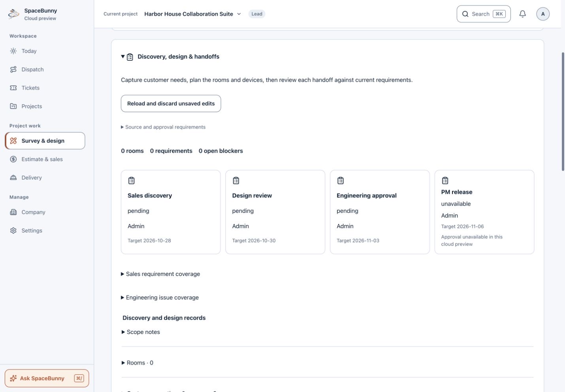Navigate to Estimate & sales

45,159
